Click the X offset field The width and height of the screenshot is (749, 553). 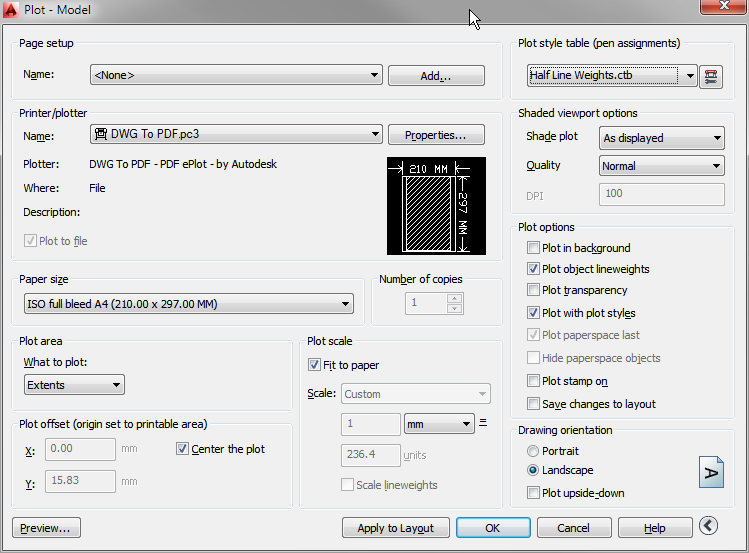pos(80,449)
